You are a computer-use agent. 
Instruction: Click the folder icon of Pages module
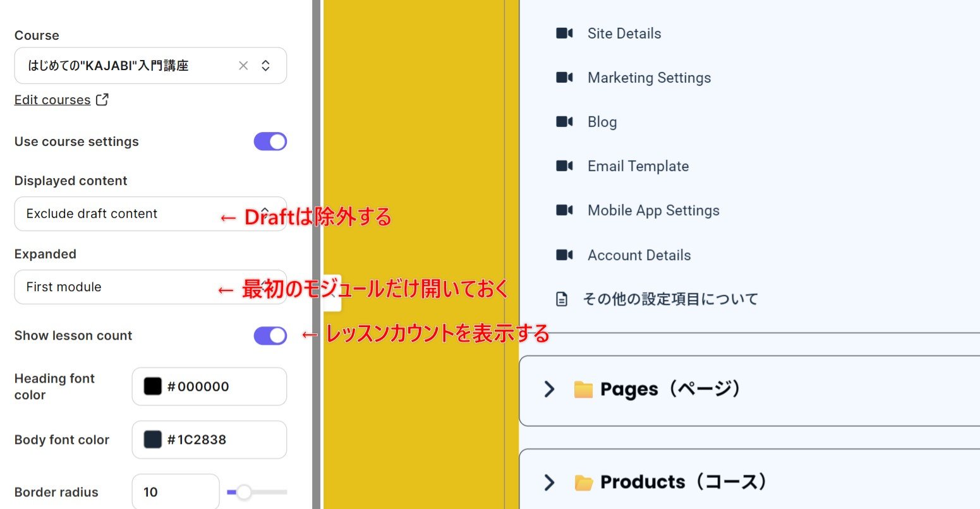[583, 389]
